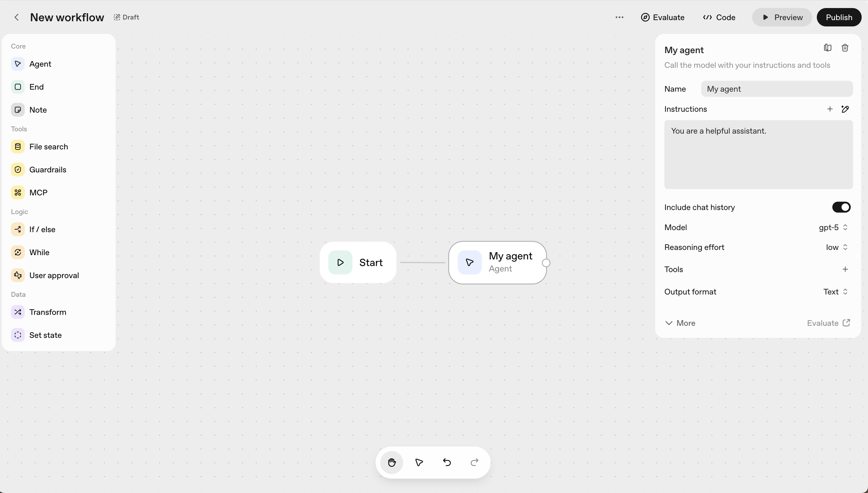
Task: Start the workflow Preview
Action: coord(781,17)
